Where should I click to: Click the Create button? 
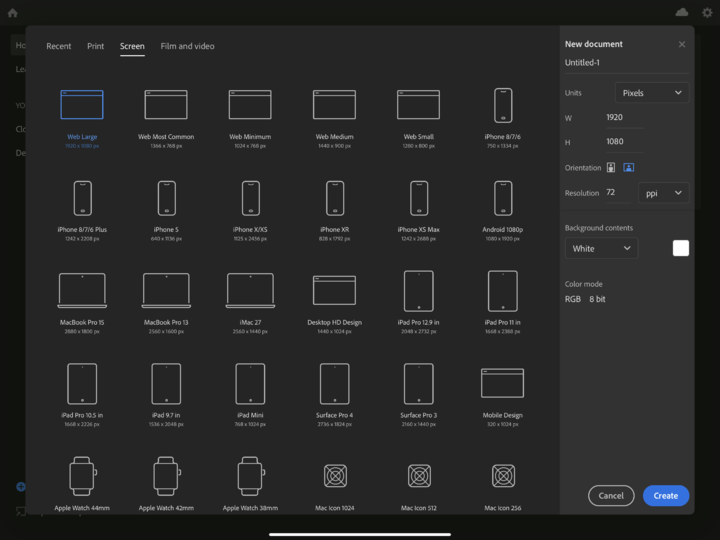tap(666, 495)
